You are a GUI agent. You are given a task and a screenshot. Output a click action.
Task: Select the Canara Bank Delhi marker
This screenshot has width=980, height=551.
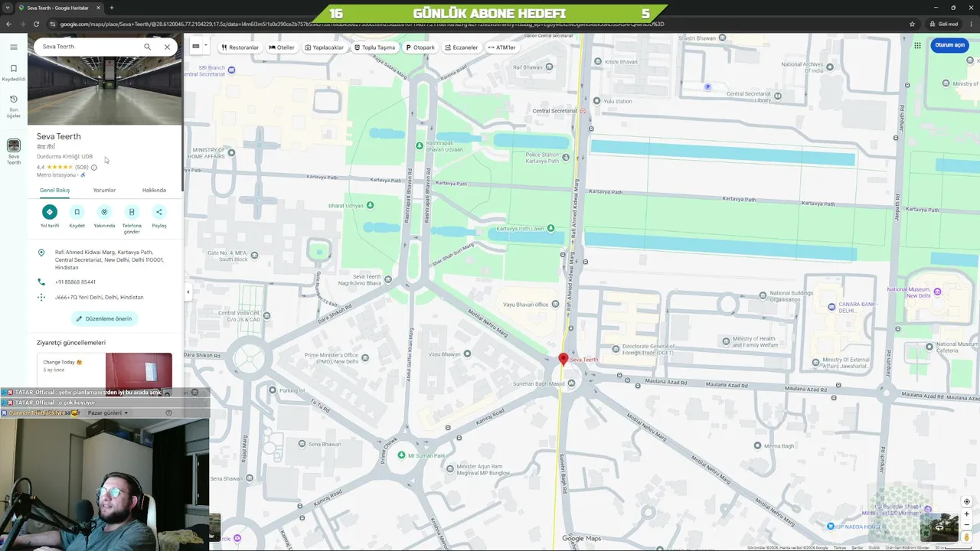831,307
